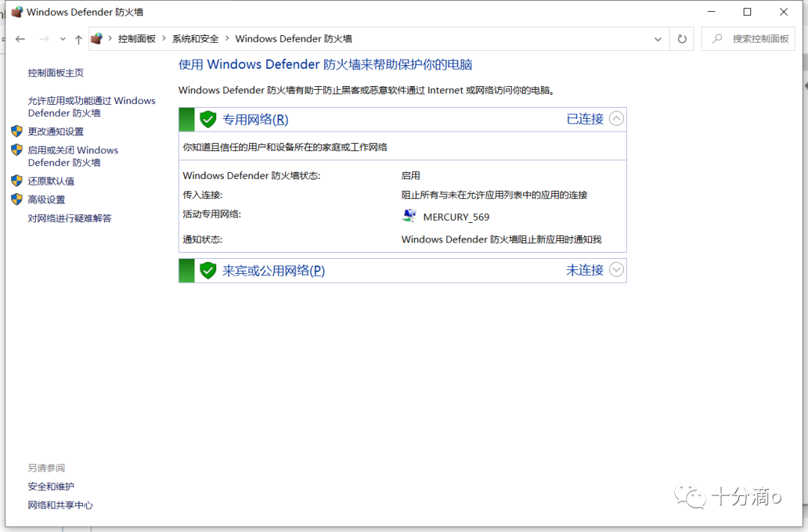Click the 通知状态 label

pyautogui.click(x=203, y=239)
